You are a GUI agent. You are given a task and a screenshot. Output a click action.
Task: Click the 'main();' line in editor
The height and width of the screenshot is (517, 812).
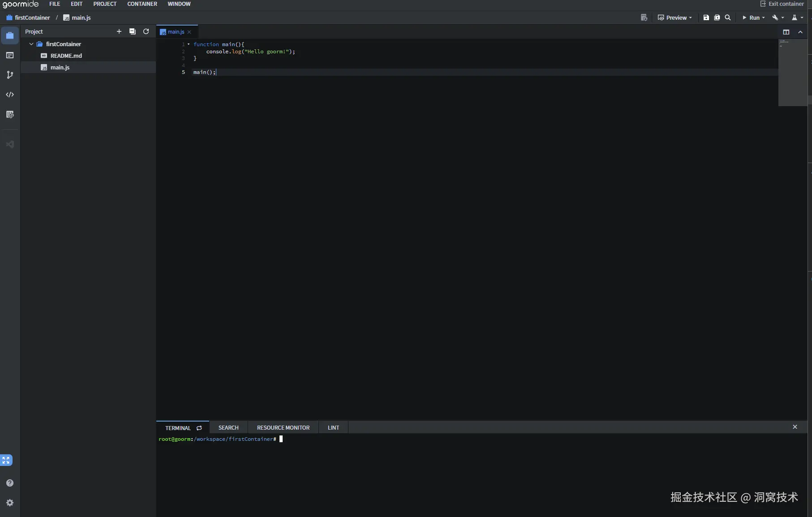(204, 72)
